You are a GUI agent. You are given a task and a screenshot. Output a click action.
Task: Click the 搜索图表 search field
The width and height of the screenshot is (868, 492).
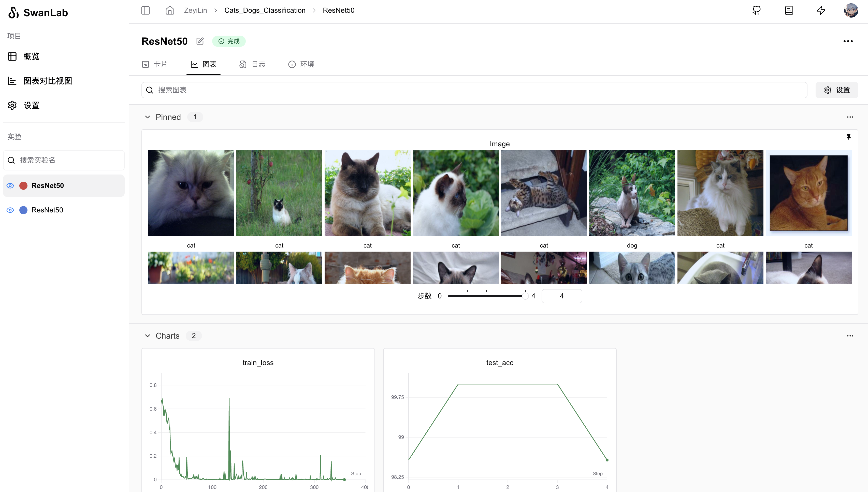473,90
